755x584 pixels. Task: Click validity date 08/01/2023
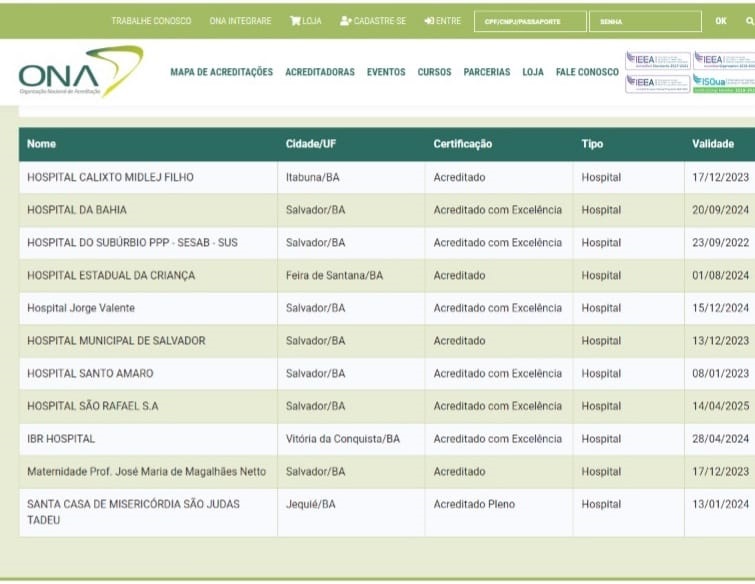point(720,374)
